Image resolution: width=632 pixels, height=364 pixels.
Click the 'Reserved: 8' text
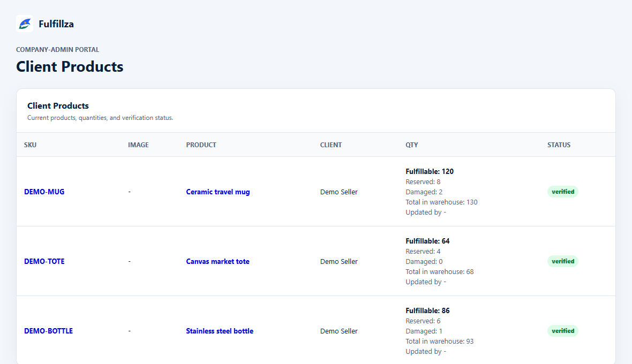[423, 182]
